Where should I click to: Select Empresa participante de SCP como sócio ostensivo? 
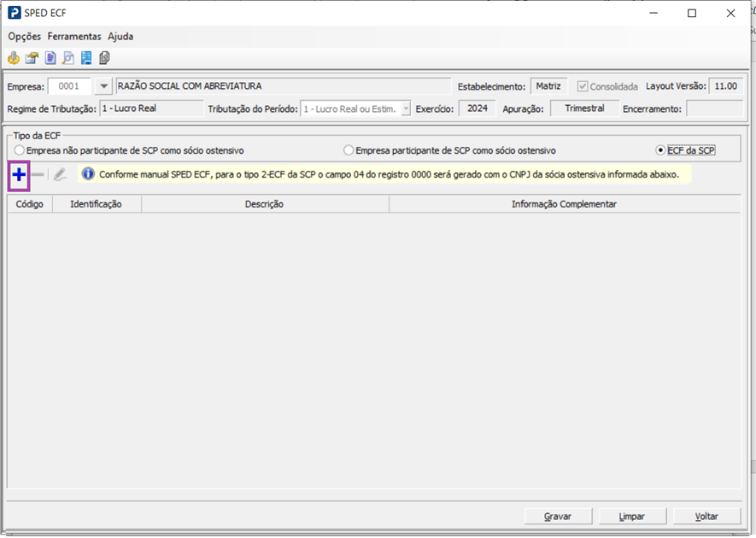[x=449, y=150]
